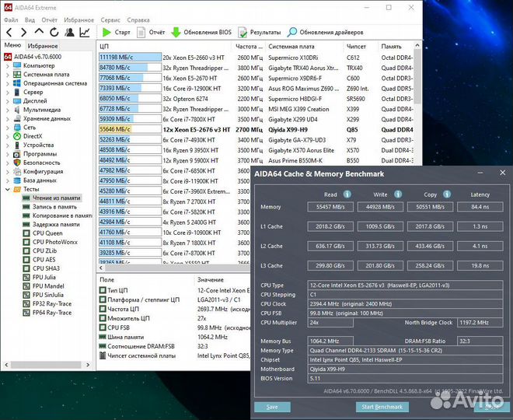Close the Cache & Memory Benchmark window
This screenshot has width=513, height=420.
503,173
